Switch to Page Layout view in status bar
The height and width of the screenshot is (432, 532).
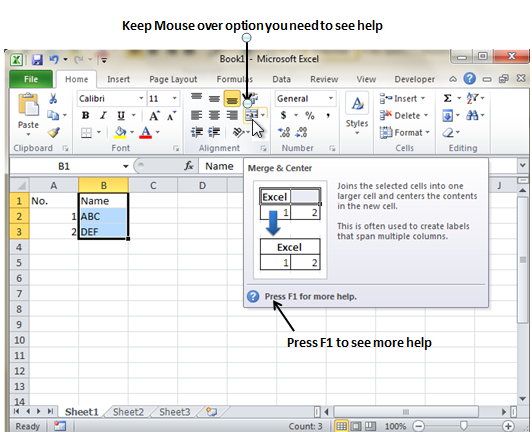point(356,426)
